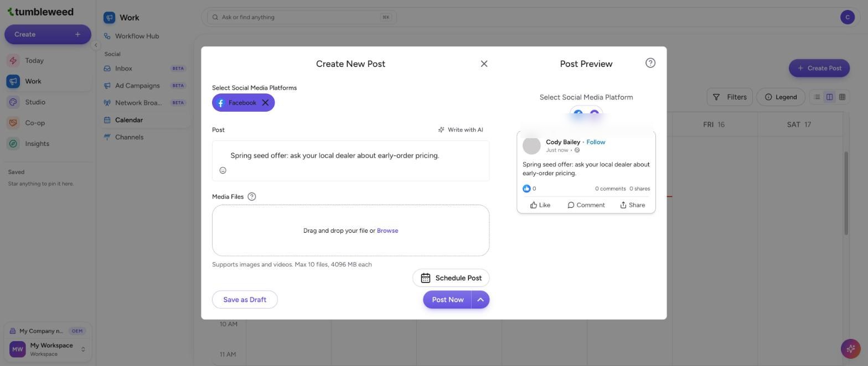Click Comment in post preview
Viewport: 868px width, 366px height.
pyautogui.click(x=586, y=205)
